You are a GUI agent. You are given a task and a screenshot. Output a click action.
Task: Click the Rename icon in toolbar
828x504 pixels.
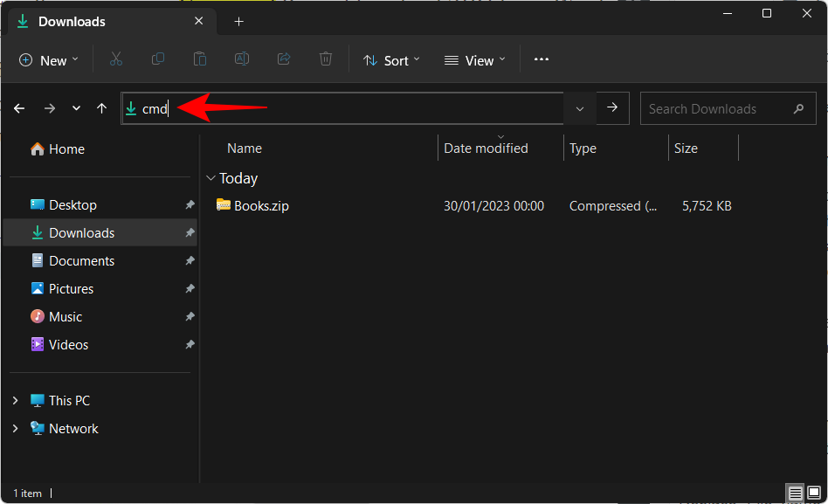point(242,59)
